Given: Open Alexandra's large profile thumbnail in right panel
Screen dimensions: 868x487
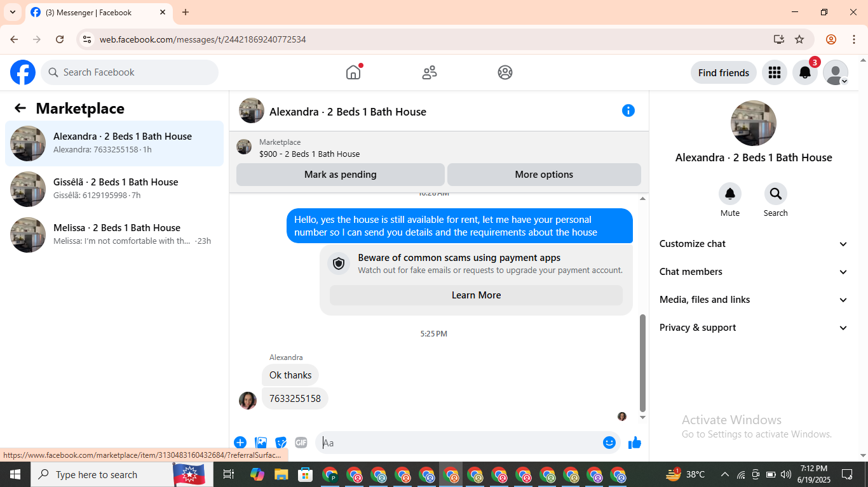Looking at the screenshot, I should click(754, 123).
